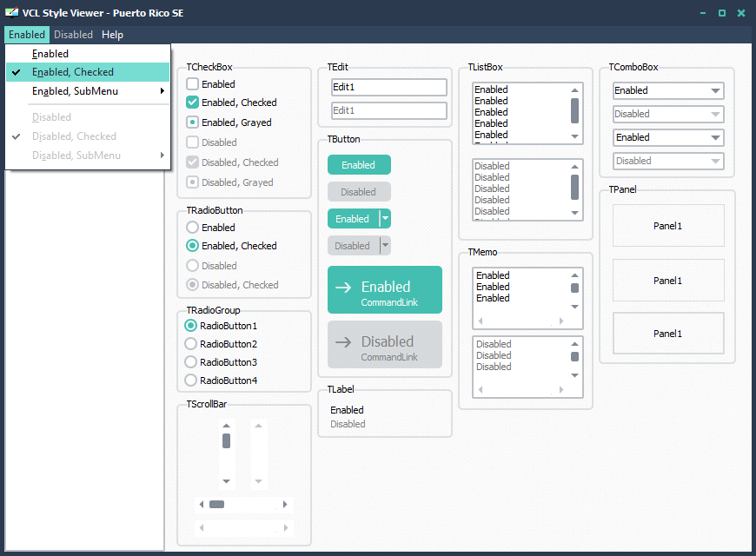756x556 pixels.
Task: Click the horizontal TScrollBar thumb
Action: (216, 505)
